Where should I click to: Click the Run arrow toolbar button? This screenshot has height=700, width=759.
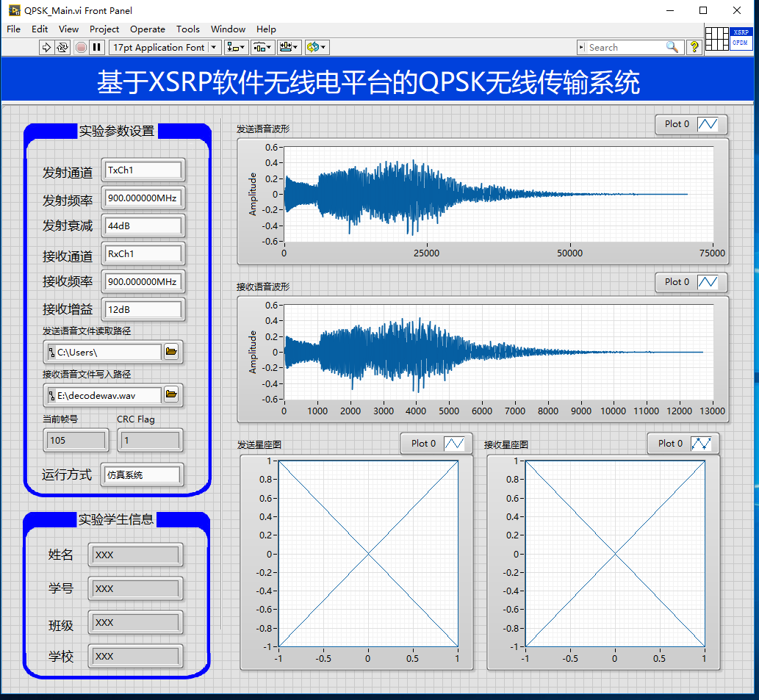click(x=46, y=47)
